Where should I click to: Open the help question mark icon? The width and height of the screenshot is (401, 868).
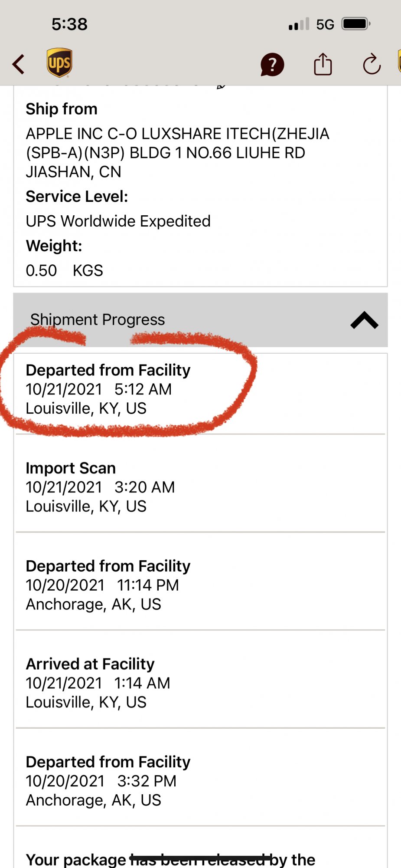[272, 65]
